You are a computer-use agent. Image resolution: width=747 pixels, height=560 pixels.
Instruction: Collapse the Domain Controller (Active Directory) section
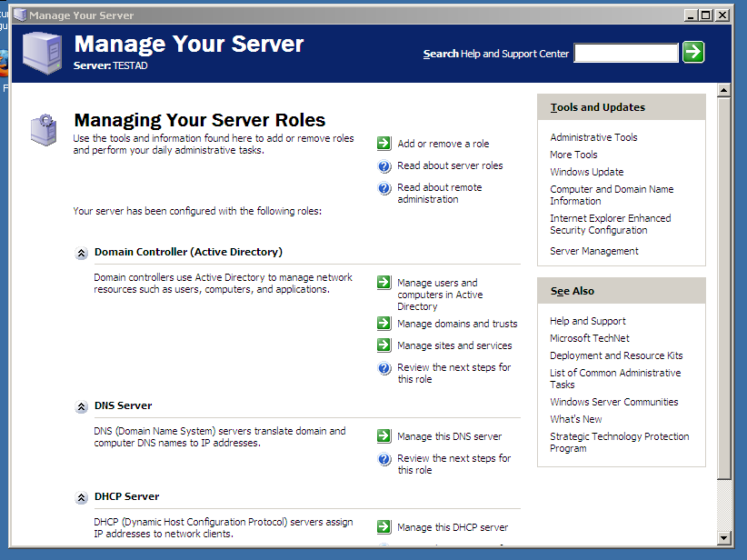(x=81, y=254)
